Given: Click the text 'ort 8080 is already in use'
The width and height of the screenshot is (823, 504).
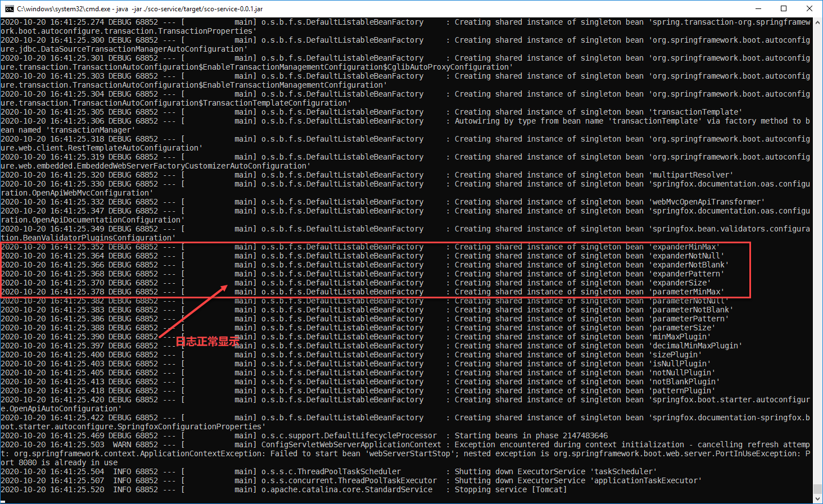Looking at the screenshot, I should coord(59,463).
